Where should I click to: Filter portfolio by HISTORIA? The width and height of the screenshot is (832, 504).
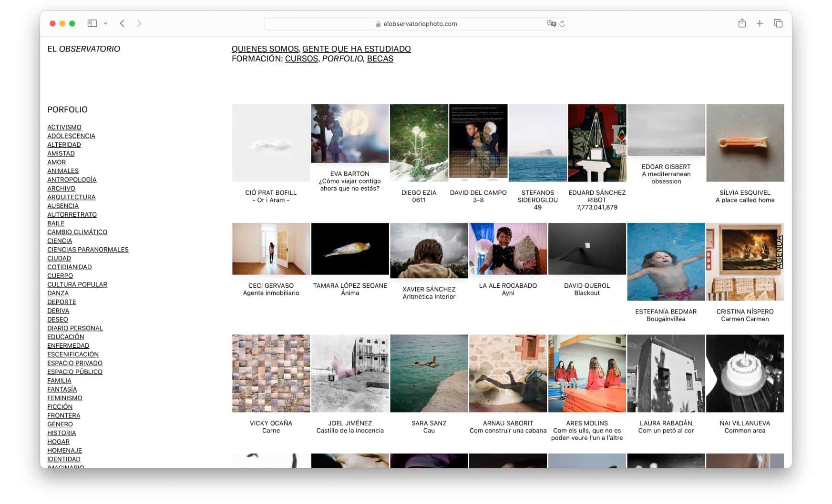coord(62,433)
